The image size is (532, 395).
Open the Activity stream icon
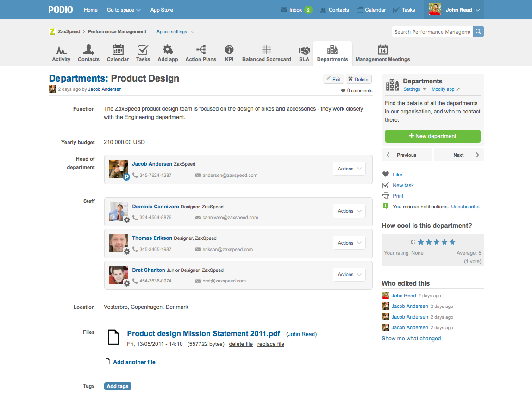(61, 50)
